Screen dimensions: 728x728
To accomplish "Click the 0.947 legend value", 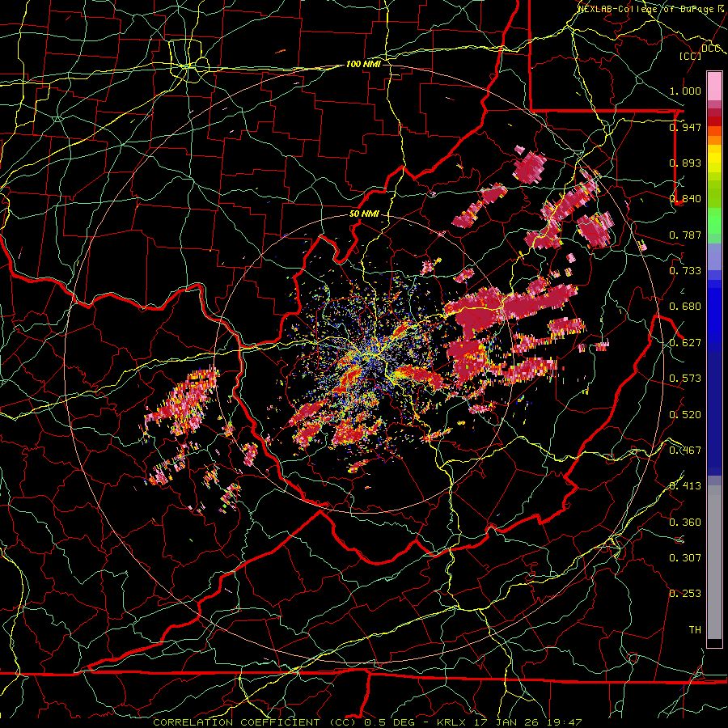I will 685,127.
